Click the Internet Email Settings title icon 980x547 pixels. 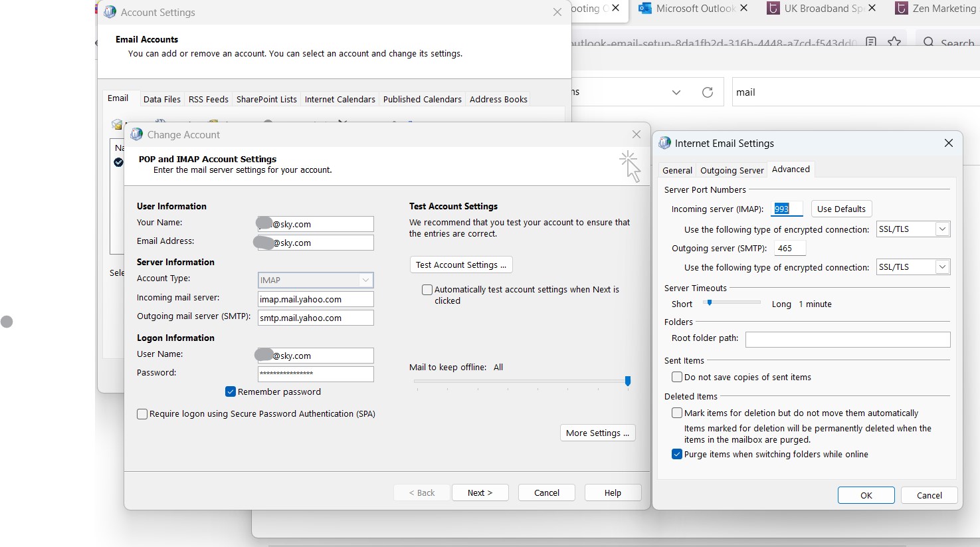(x=664, y=143)
